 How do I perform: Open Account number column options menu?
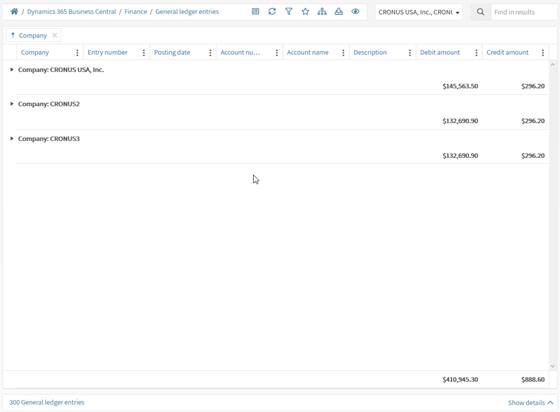click(276, 52)
